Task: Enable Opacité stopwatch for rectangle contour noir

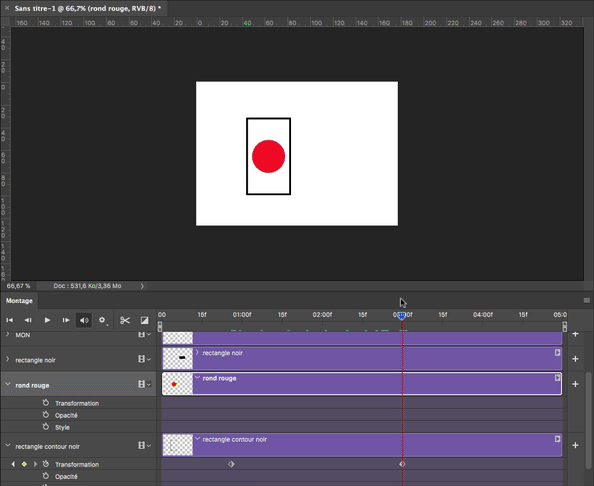Action: 46,476
